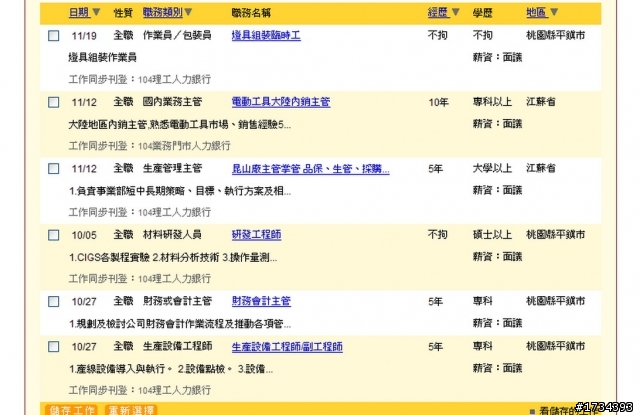Open the 燈具組裝臨時工 job link
This screenshot has width=640, height=415.
(x=266, y=36)
